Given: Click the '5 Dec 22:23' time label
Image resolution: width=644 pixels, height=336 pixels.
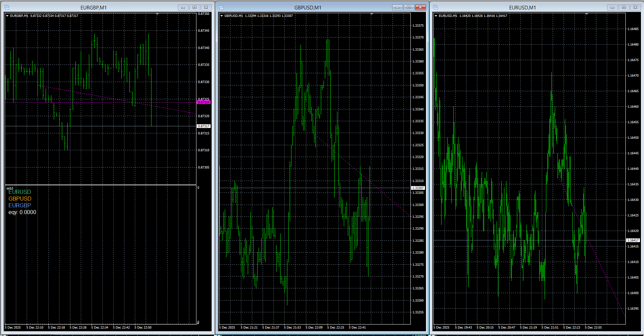Looking at the screenshot, I should coord(572,328).
